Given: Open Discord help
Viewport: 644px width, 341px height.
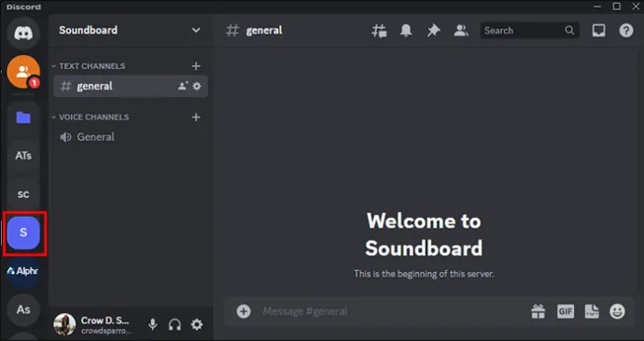Looking at the screenshot, I should 626,31.
